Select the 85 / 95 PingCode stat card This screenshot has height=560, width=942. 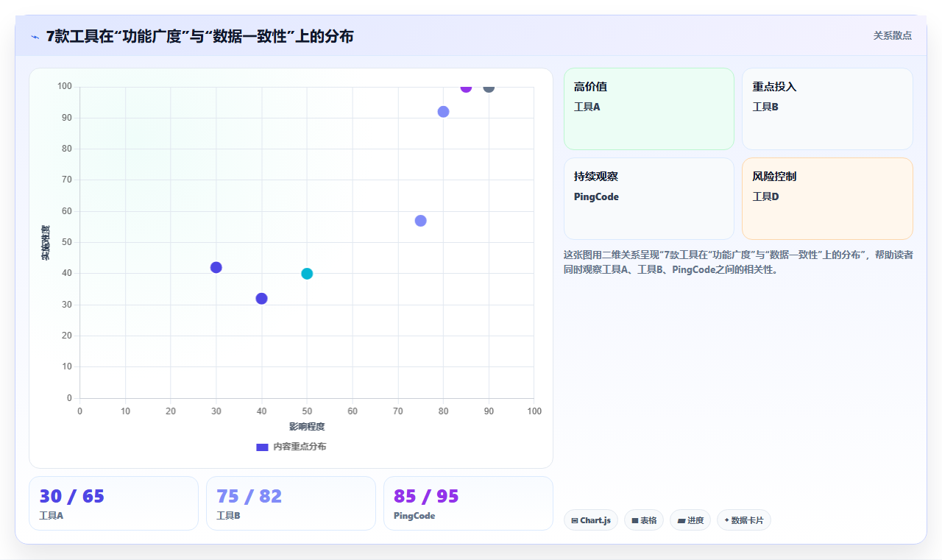(x=468, y=503)
